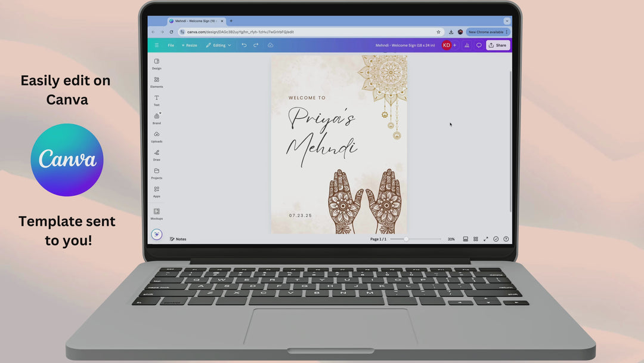The height and width of the screenshot is (363, 644).
Task: View site information icon in address bar
Action: coord(182,32)
